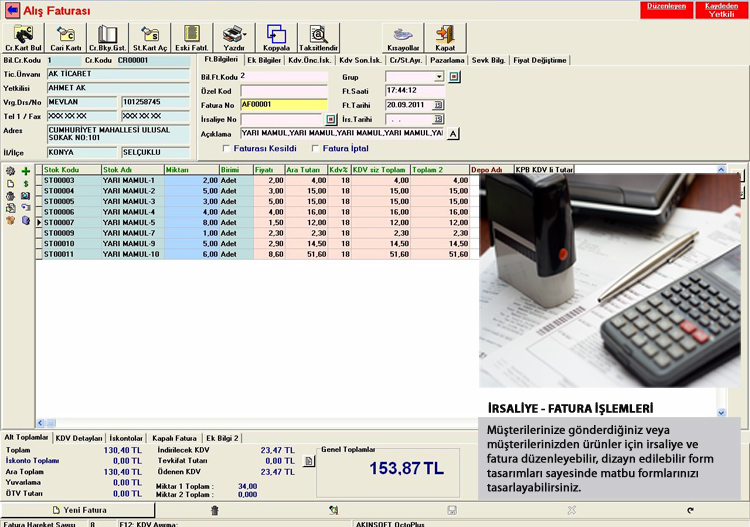Open the Ft.Tarihi calendar picker
750x527 pixels.
pos(438,104)
